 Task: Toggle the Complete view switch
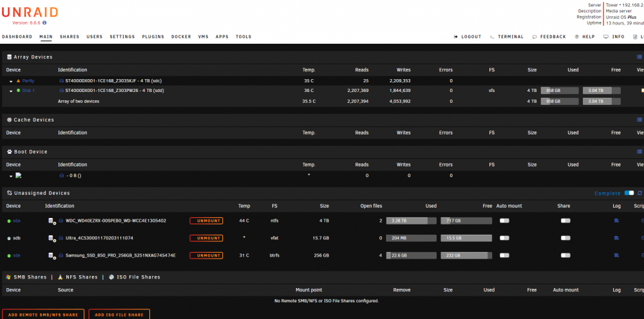point(629,193)
